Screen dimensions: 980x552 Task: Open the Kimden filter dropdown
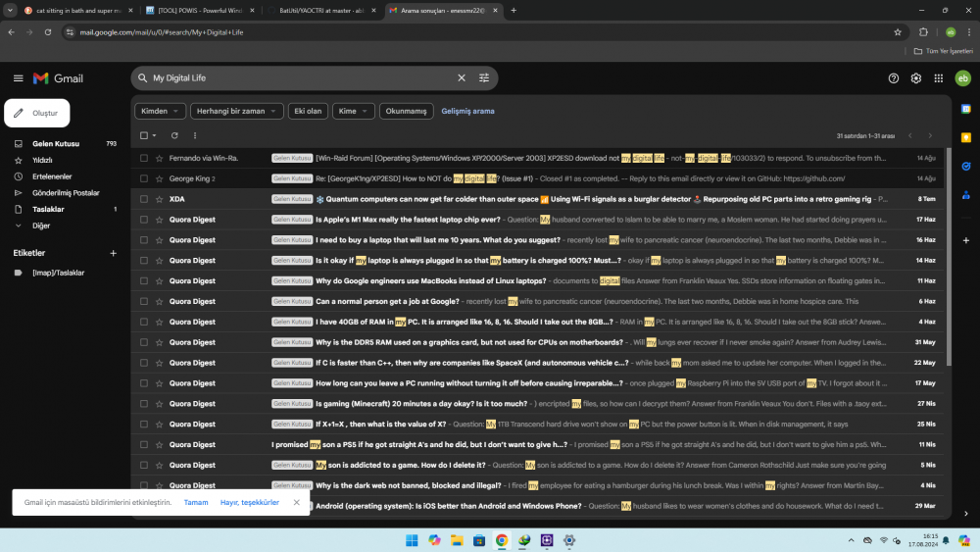tap(160, 111)
